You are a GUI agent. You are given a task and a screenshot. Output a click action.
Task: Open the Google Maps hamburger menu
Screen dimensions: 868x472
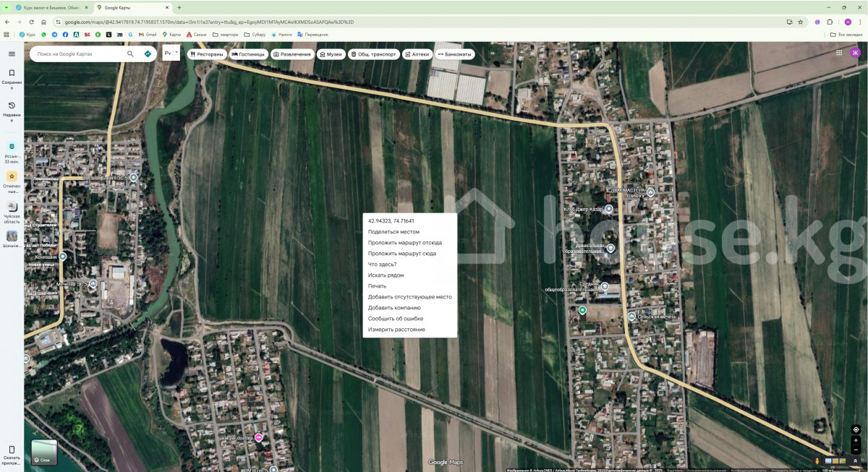click(x=12, y=54)
